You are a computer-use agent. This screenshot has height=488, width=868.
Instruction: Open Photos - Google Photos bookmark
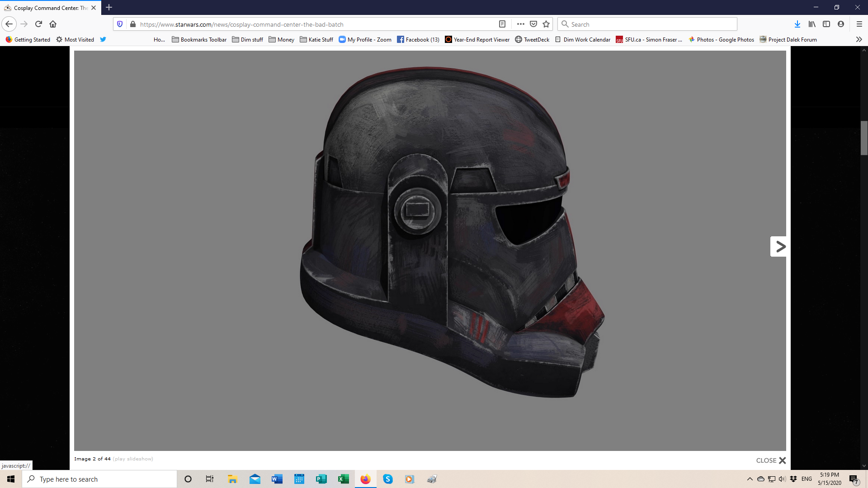click(721, 39)
